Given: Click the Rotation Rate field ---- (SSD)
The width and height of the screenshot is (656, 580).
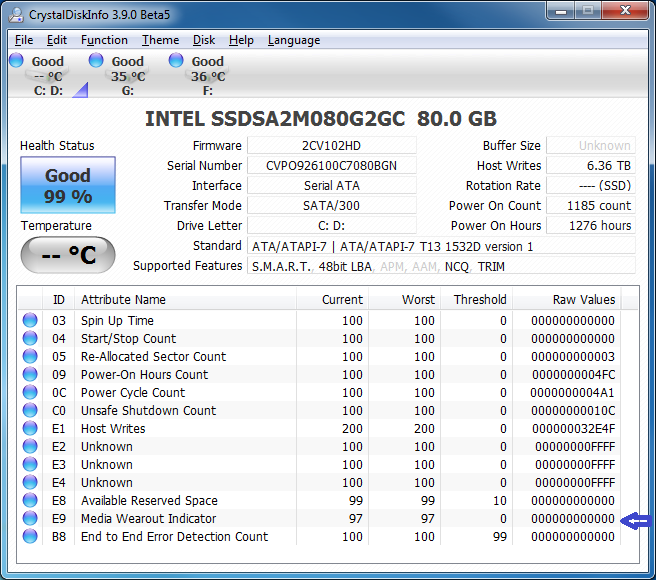Looking at the screenshot, I should click(591, 185).
